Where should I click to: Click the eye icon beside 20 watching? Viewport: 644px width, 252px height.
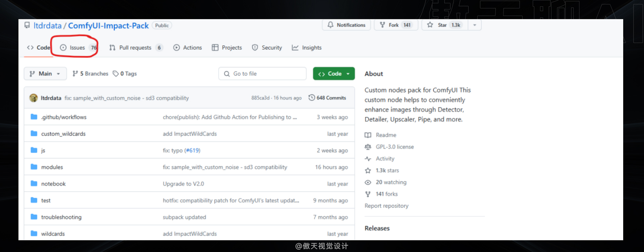368,182
